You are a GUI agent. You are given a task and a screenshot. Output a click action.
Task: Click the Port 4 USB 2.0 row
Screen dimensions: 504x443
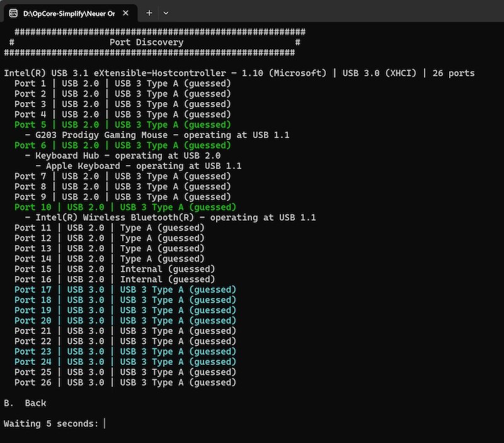click(x=122, y=115)
